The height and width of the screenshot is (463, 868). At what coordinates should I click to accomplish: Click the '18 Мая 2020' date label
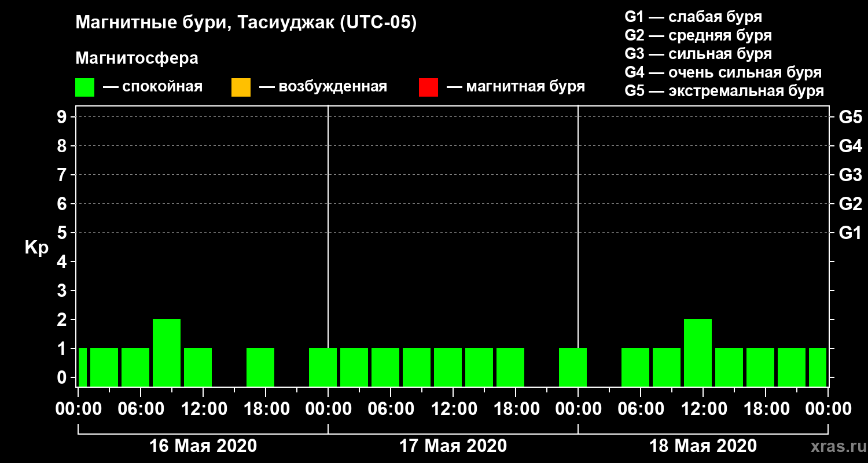pyautogui.click(x=703, y=446)
